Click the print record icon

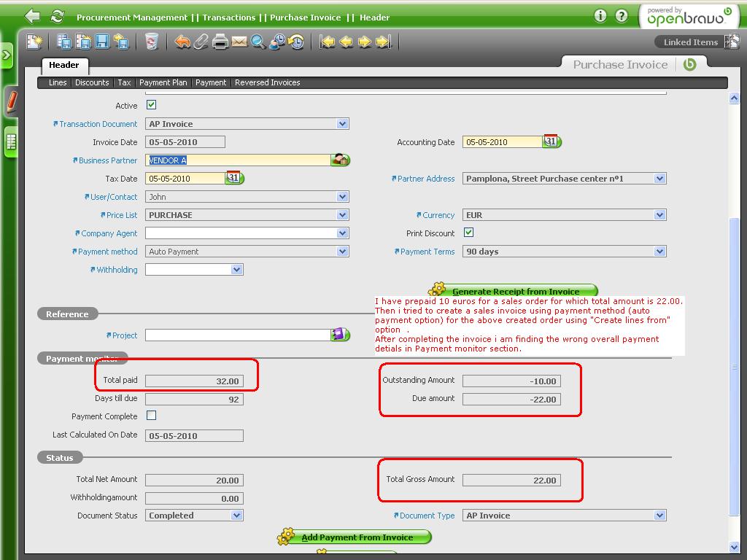(220, 42)
